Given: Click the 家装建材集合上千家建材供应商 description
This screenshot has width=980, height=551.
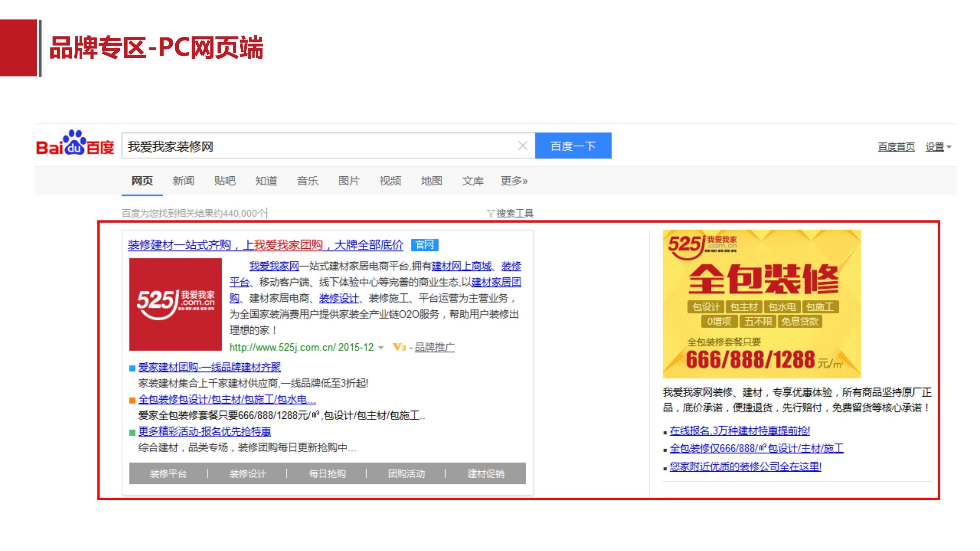Looking at the screenshot, I should [253, 383].
